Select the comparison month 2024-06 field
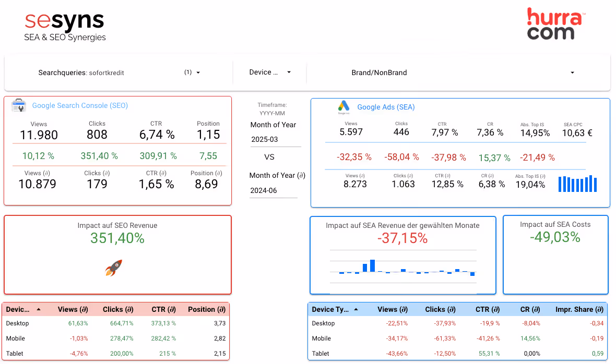616x364 pixels. 274,190
